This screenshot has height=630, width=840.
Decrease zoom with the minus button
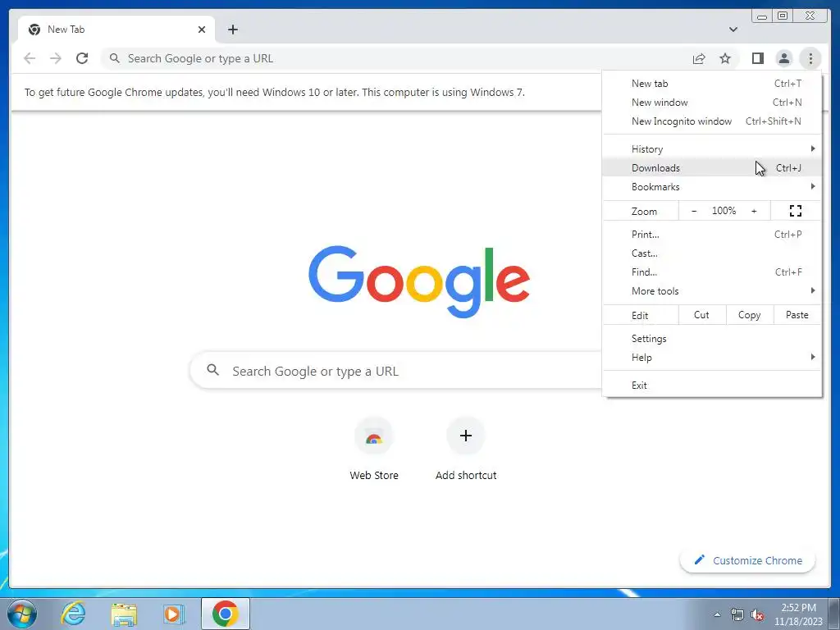pyautogui.click(x=694, y=211)
